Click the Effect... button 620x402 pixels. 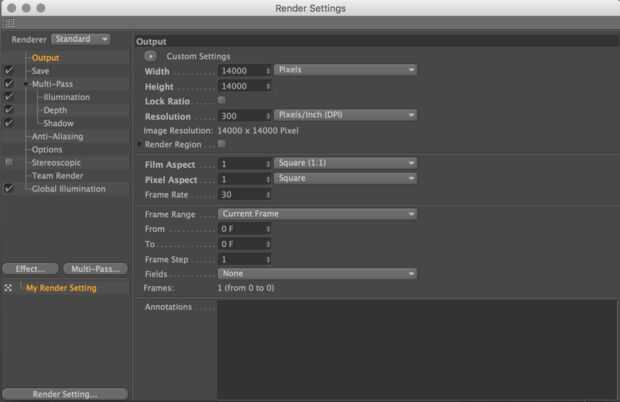click(x=30, y=269)
